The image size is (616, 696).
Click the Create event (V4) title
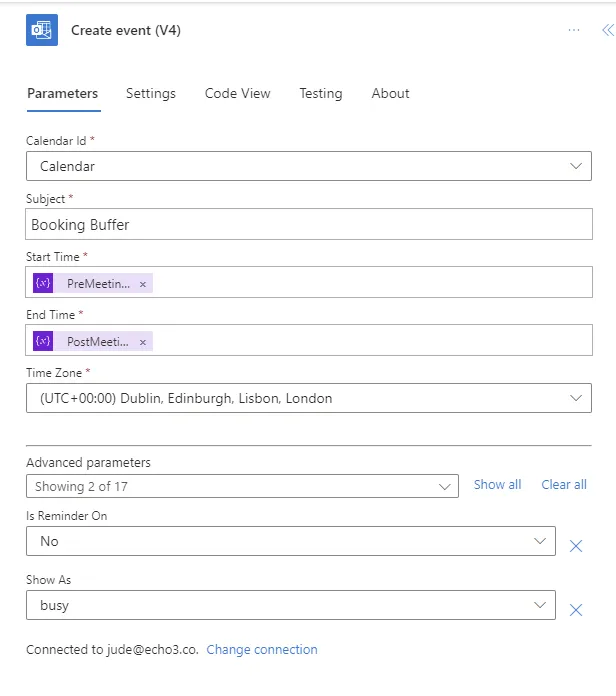(x=126, y=30)
